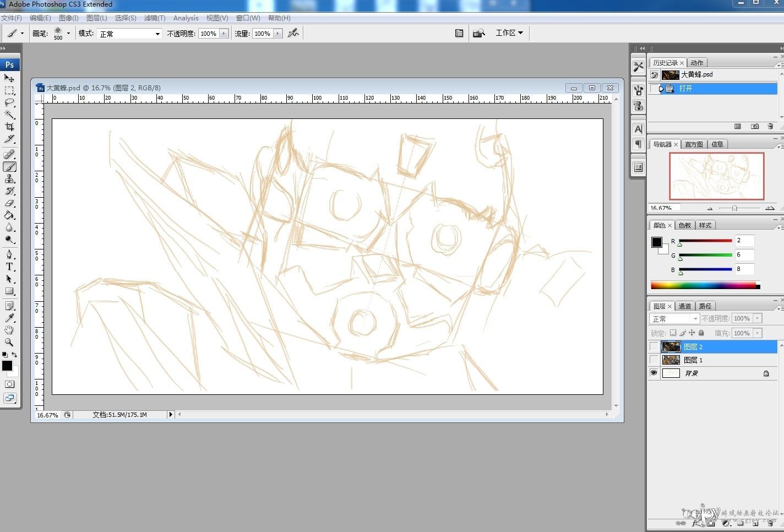The image size is (784, 532).
Task: Open the Character panel icon
Action: 638,129
